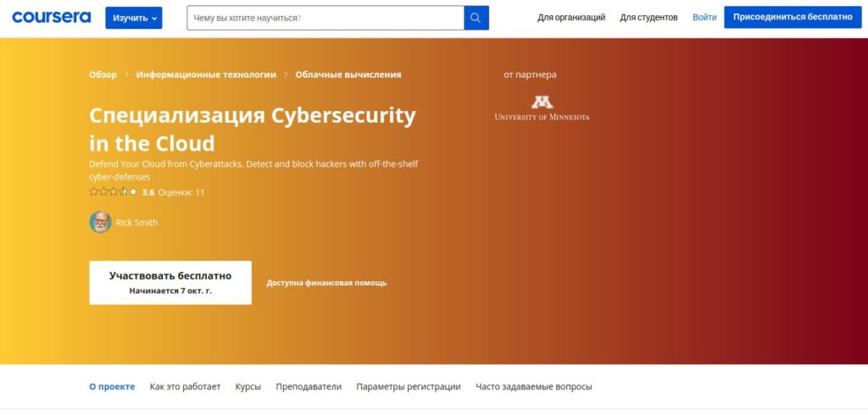The height and width of the screenshot is (415, 868).
Task: Open Для студентов link
Action: (x=648, y=18)
